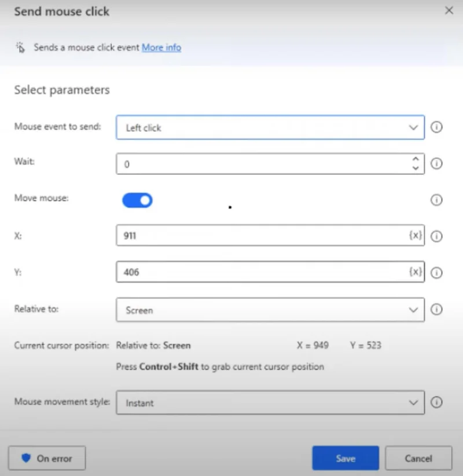Expand the Relative to Screen dropdown
The height and width of the screenshot is (476, 463).
(270, 310)
